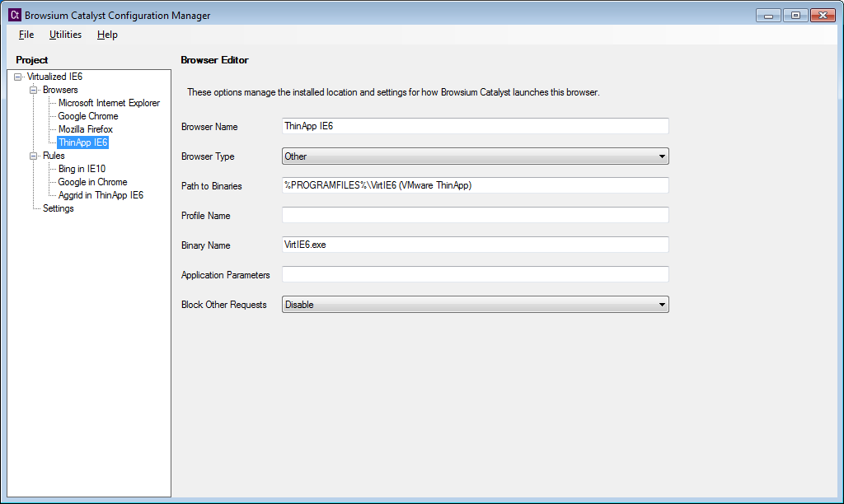The image size is (844, 504).
Task: Open Settings in the project tree
Action: [59, 208]
